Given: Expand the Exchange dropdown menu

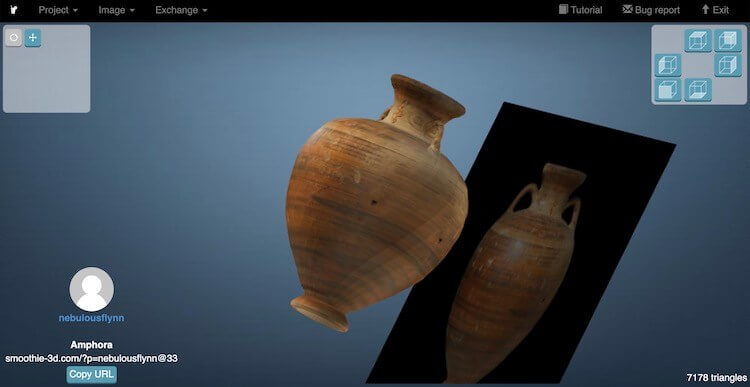Looking at the screenshot, I should [181, 10].
